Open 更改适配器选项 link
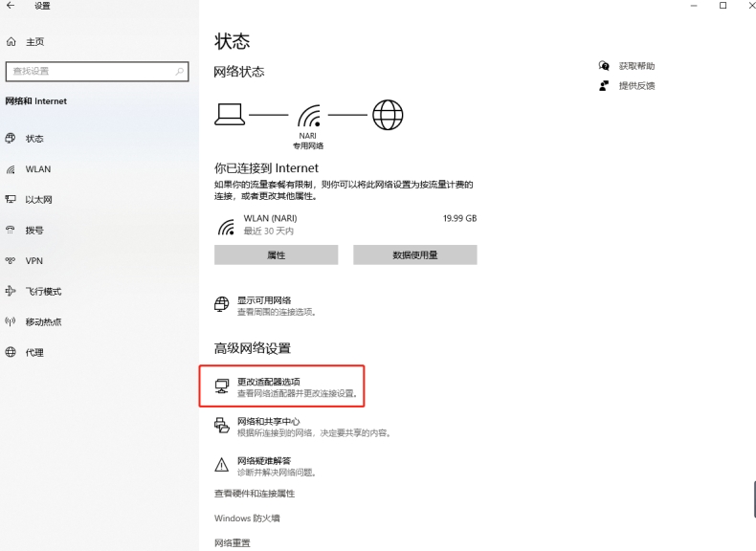The image size is (756, 551). click(x=269, y=382)
